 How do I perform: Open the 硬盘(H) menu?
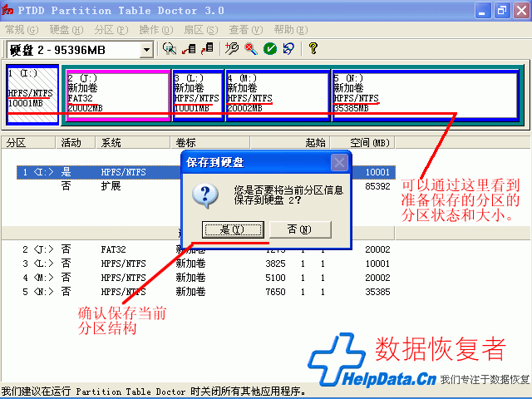(66, 30)
